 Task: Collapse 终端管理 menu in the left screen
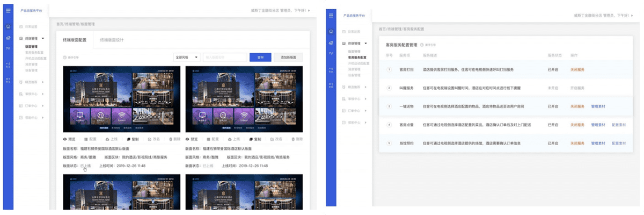point(42,39)
